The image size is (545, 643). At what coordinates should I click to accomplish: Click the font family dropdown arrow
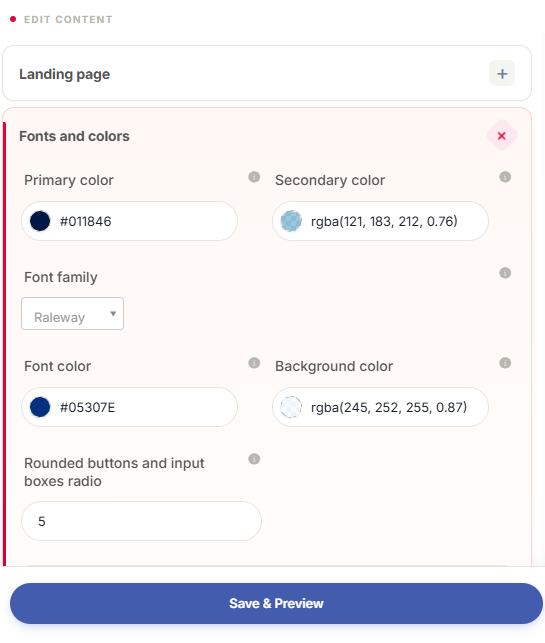pos(113,314)
